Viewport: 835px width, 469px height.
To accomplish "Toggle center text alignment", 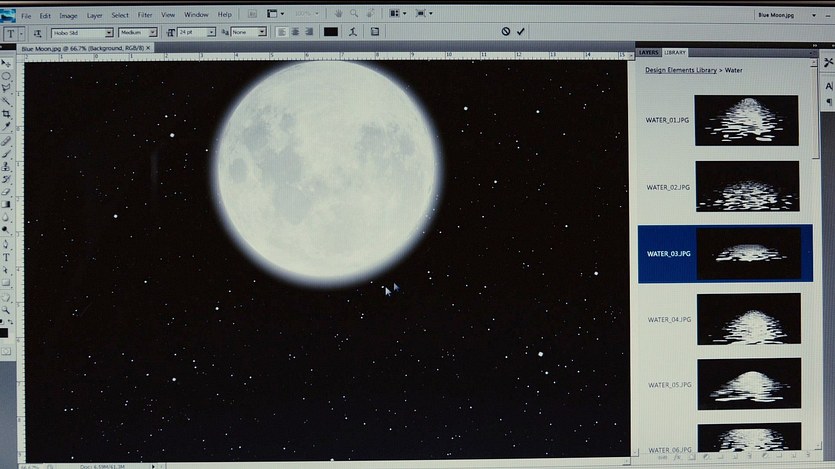I will coord(295,32).
